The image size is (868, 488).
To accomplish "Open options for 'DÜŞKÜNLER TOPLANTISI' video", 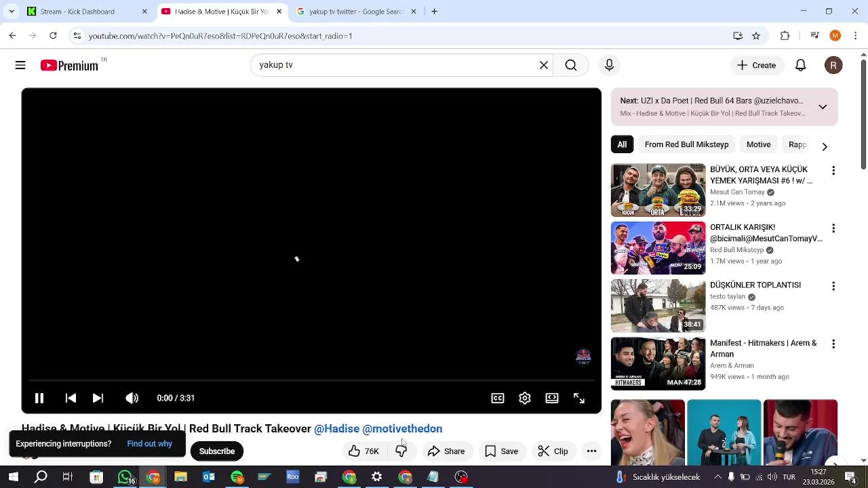I will [833, 286].
